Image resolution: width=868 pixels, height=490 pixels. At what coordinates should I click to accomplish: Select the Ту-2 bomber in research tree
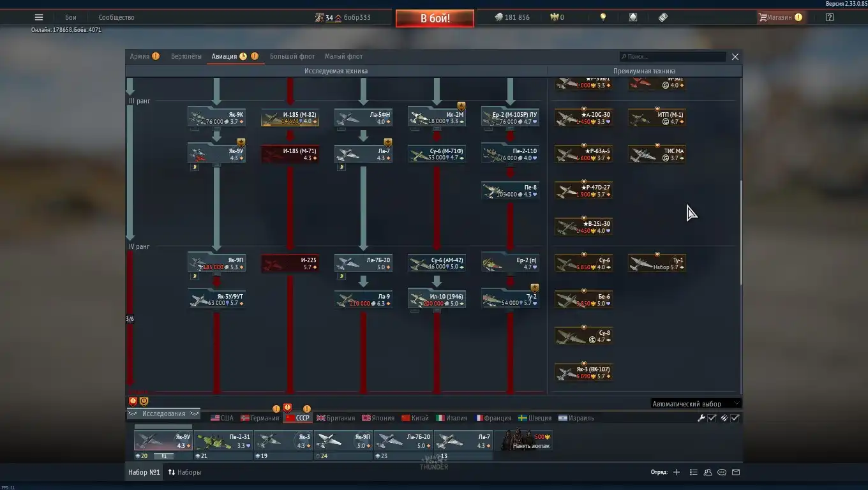(510, 299)
